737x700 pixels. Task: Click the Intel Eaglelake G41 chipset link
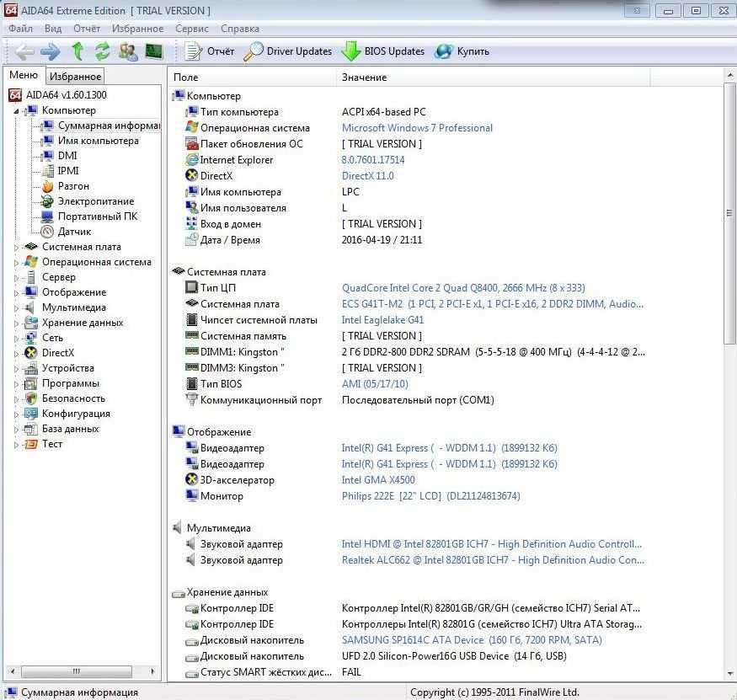pos(382,320)
